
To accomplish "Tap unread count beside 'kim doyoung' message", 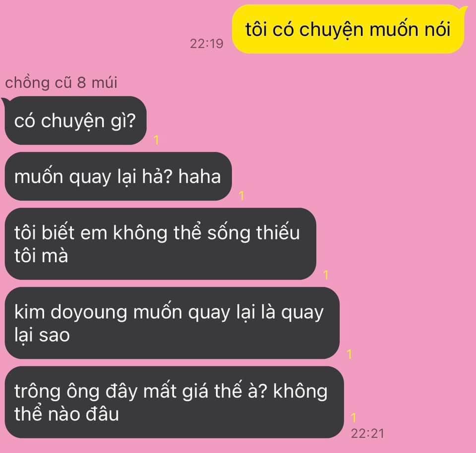I will [350, 354].
